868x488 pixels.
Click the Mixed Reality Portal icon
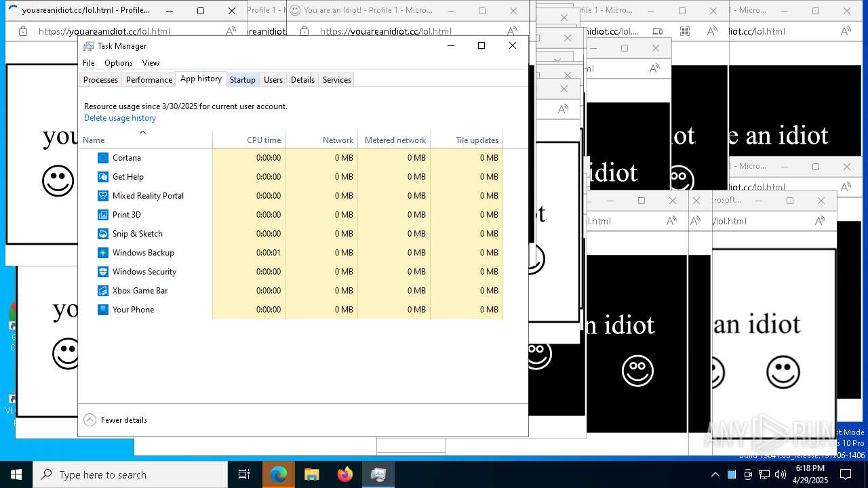point(103,196)
